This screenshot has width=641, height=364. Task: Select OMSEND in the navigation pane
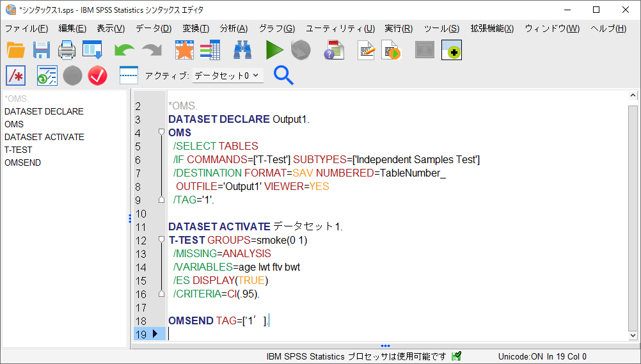click(22, 162)
